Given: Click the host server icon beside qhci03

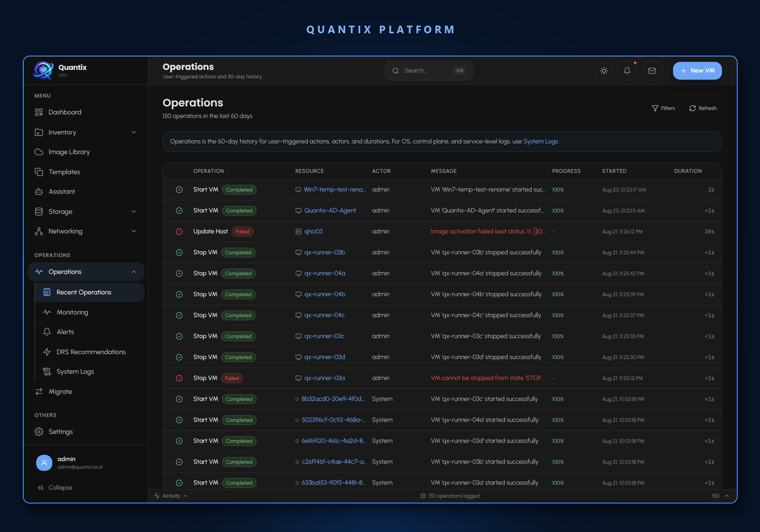Looking at the screenshot, I should pos(298,232).
